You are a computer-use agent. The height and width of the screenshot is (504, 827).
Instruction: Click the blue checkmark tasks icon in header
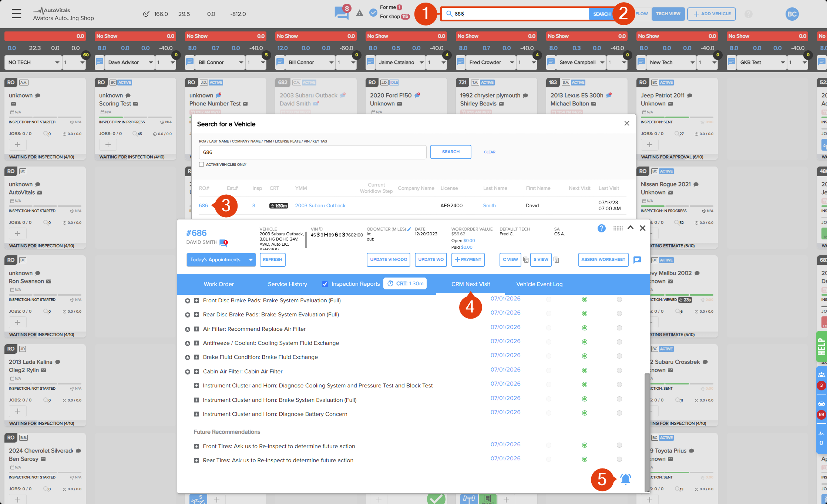point(373,13)
